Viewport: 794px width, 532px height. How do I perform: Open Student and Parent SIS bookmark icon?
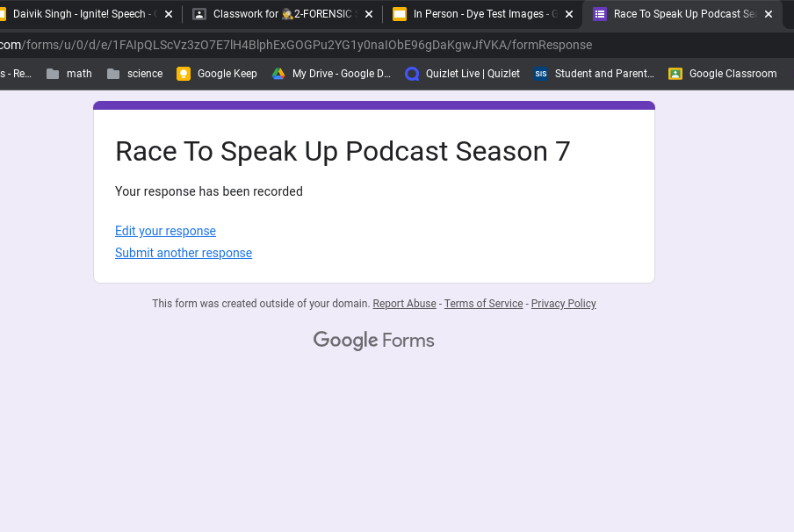tap(541, 74)
